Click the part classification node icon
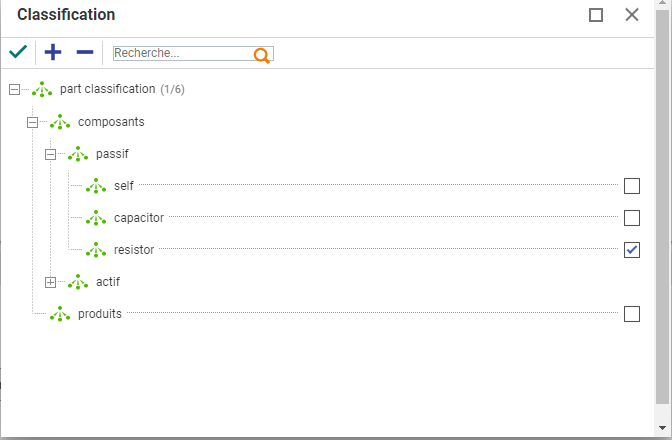 pyautogui.click(x=42, y=90)
